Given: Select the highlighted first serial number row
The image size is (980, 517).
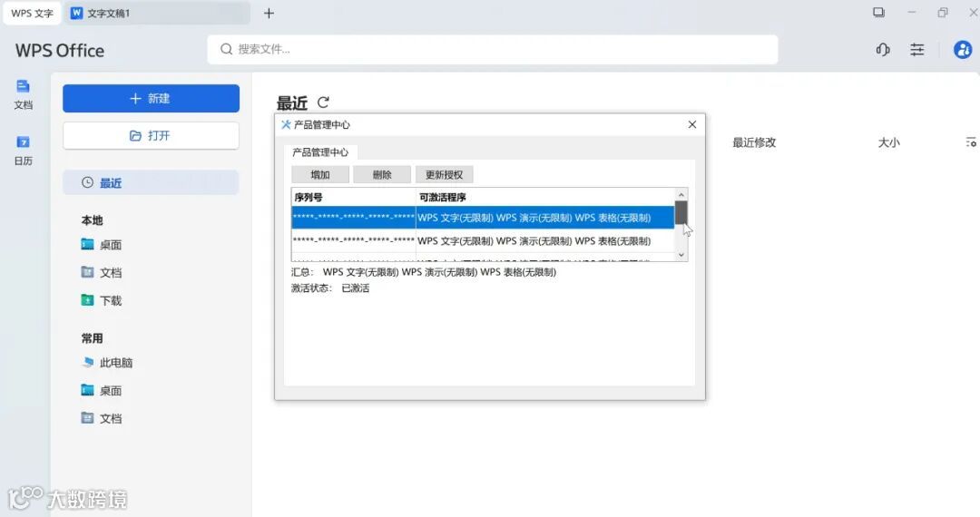Looking at the screenshot, I should point(483,218).
